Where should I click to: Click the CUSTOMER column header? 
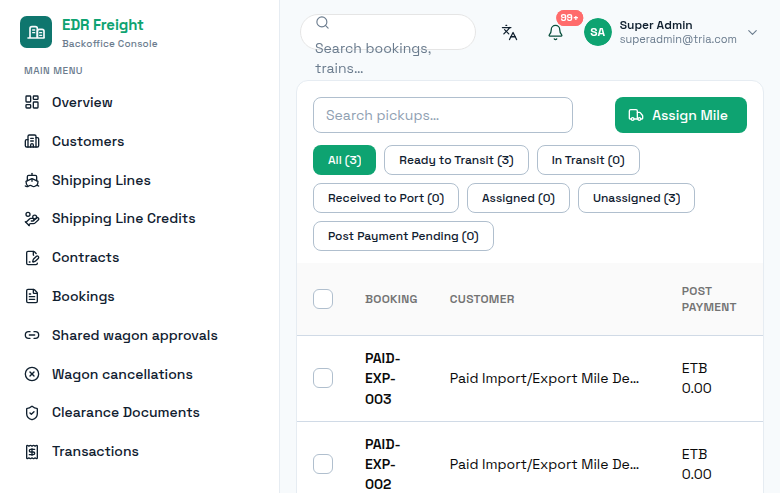(482, 299)
